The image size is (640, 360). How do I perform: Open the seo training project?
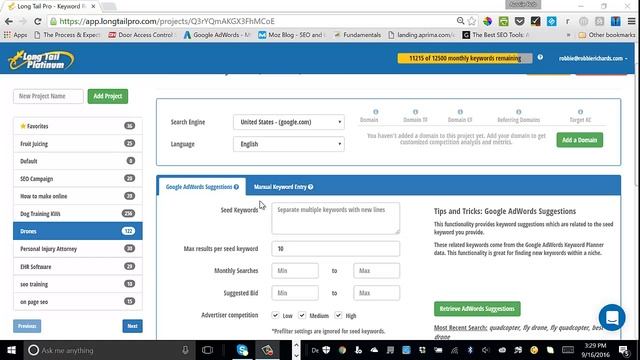pyautogui.click(x=78, y=284)
